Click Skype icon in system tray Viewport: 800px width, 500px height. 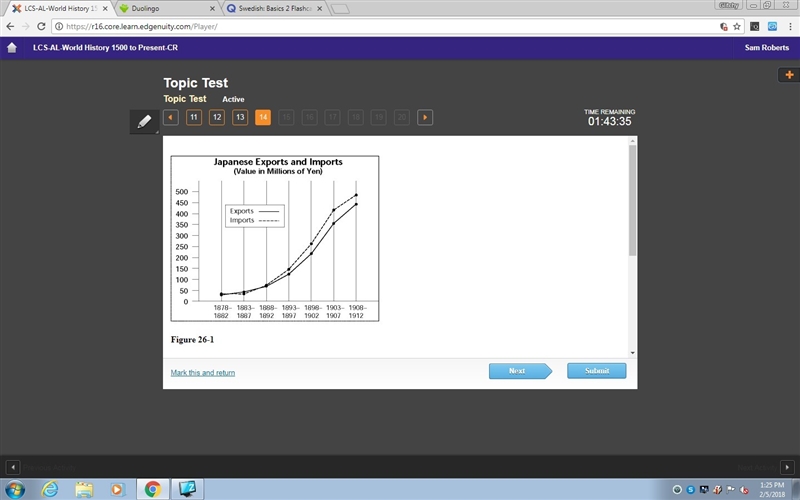691,490
